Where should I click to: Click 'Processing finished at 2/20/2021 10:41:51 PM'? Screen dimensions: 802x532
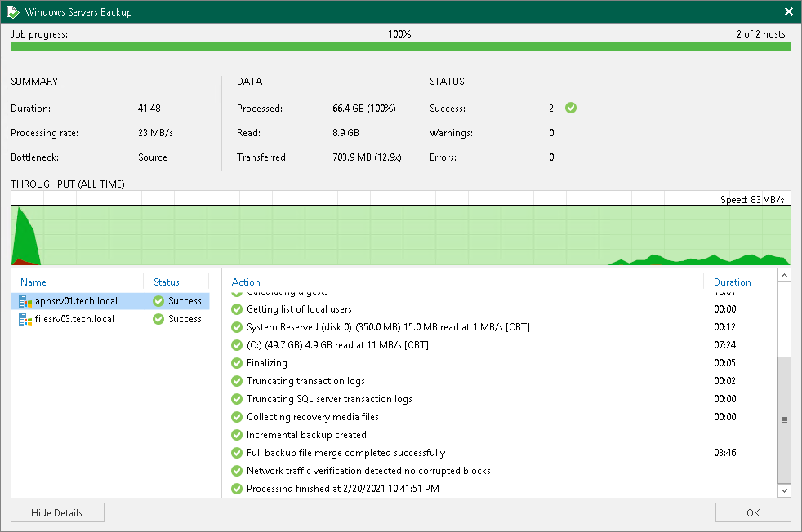[x=343, y=489]
